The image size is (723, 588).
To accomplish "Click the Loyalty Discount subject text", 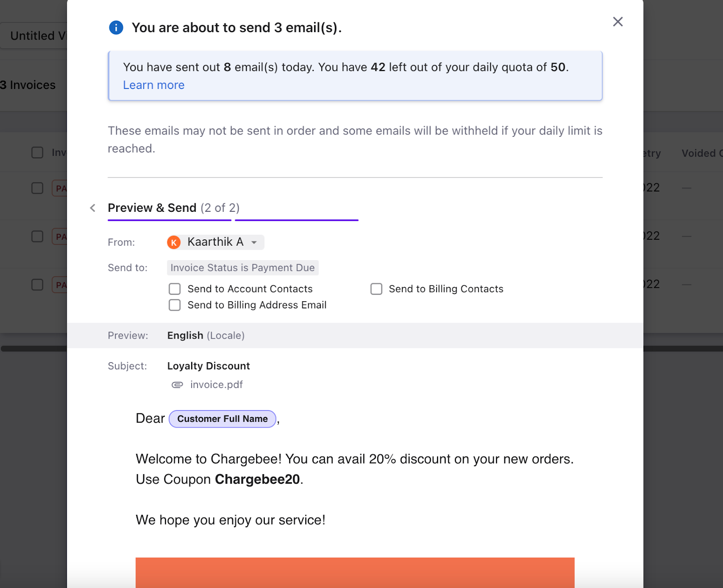I will click(x=208, y=366).
